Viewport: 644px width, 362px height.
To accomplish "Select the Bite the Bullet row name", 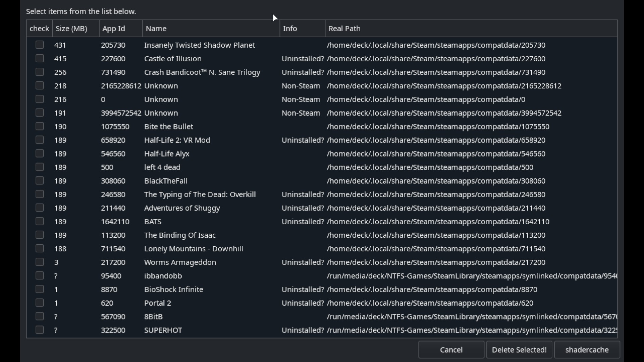I will point(168,127).
